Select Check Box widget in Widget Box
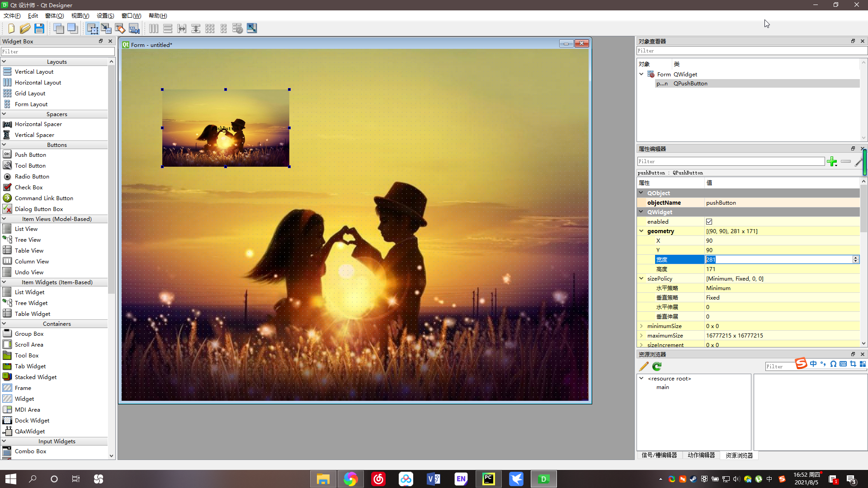This screenshot has width=868, height=488. pos(28,188)
